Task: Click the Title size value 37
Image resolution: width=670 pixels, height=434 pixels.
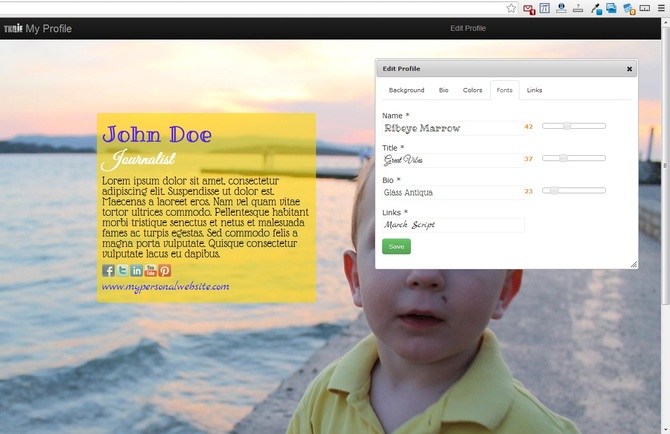Action: tap(529, 159)
